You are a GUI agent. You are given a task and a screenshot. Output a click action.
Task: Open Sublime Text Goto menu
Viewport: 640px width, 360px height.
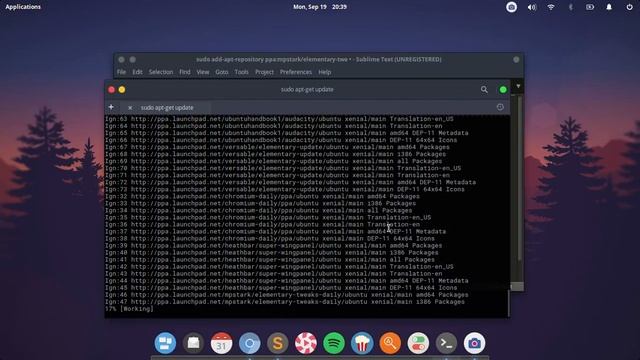[222, 72]
